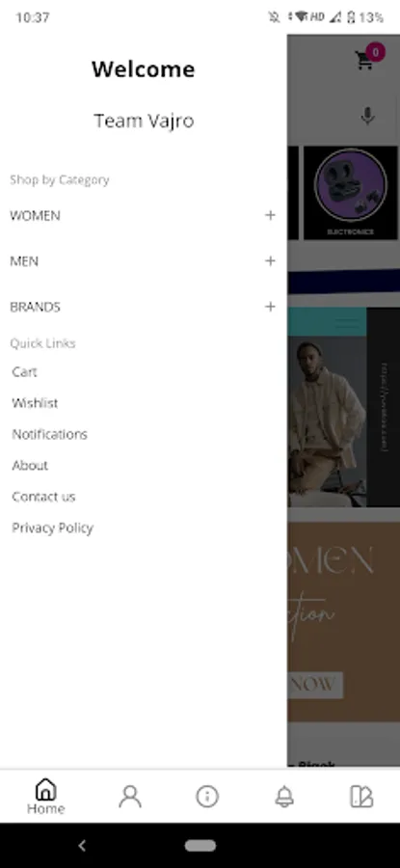Open the shopping cart icon
The image size is (400, 868).
(x=366, y=59)
